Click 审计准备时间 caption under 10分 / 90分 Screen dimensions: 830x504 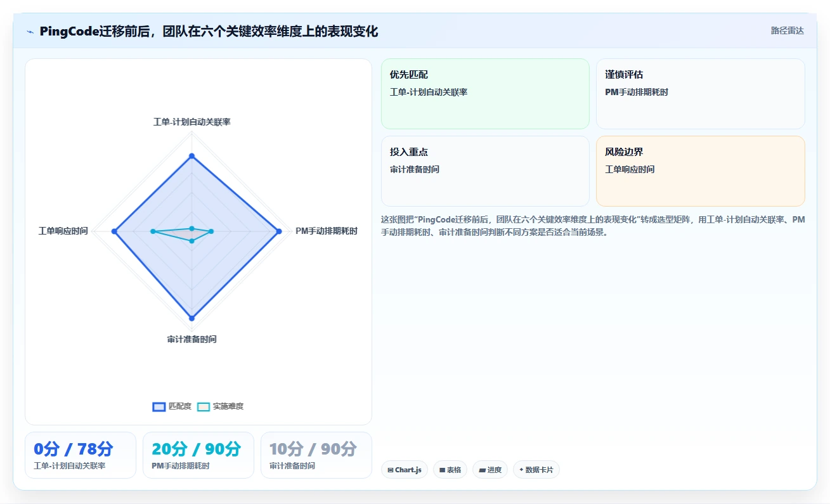click(x=292, y=466)
